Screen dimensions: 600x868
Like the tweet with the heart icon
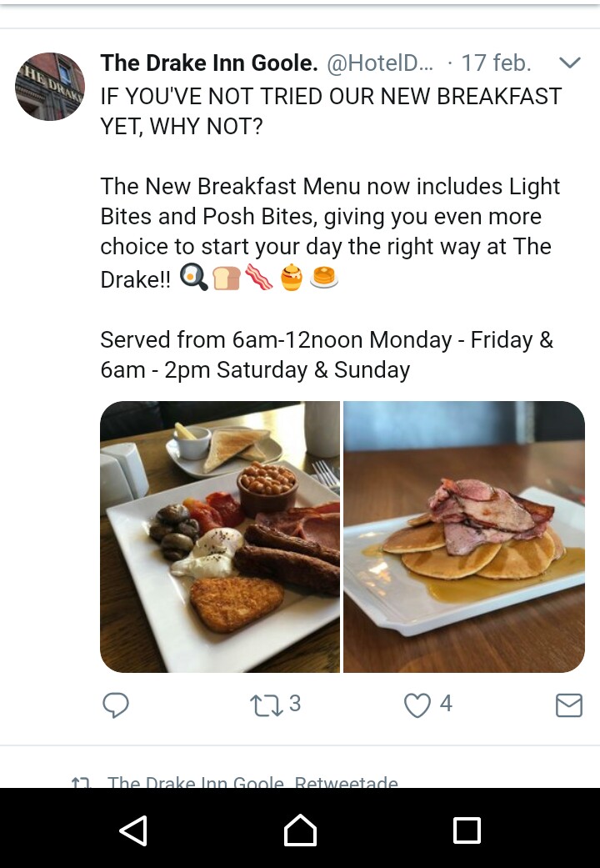417,706
